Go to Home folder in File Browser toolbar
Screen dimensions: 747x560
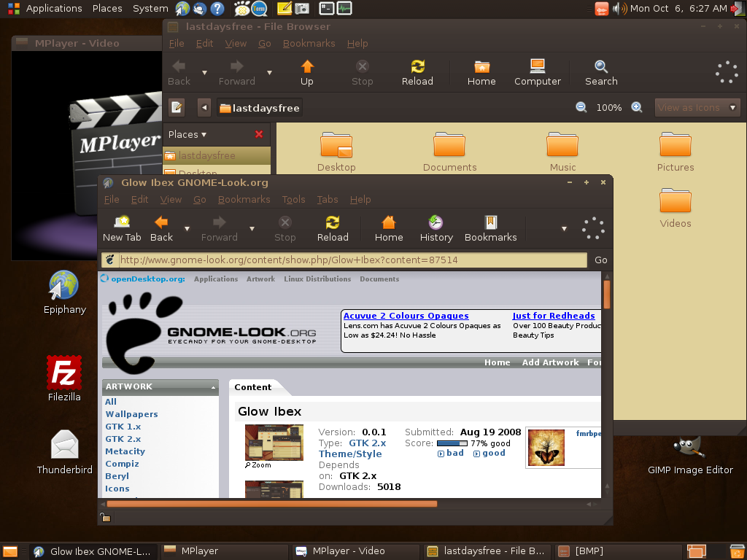coord(481,73)
